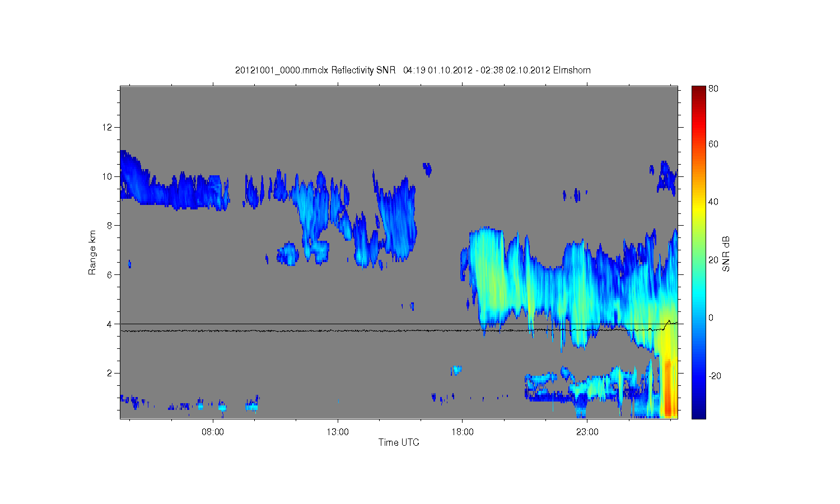Click the colorbar value -20
The height and width of the screenshot is (504, 840).
coord(715,376)
